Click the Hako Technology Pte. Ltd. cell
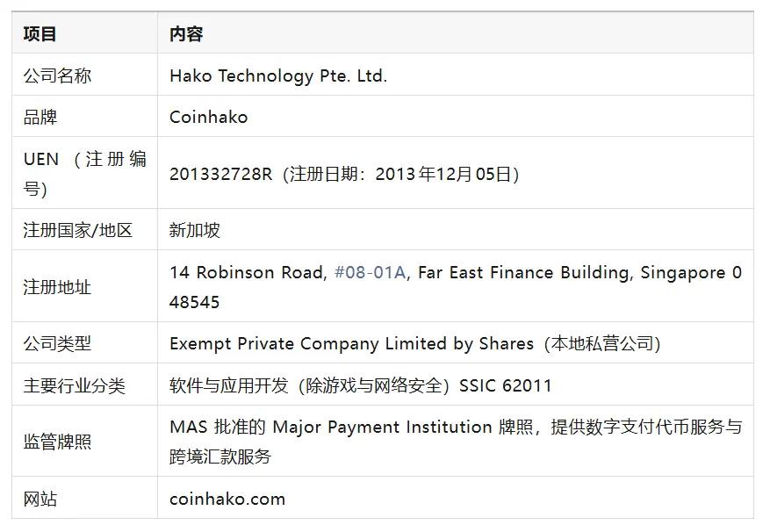Viewport: 770px width, 532px height. tap(277, 76)
